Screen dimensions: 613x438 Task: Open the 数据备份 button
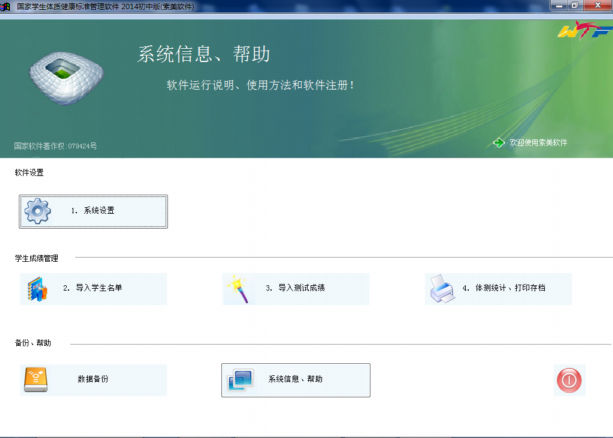click(x=93, y=380)
